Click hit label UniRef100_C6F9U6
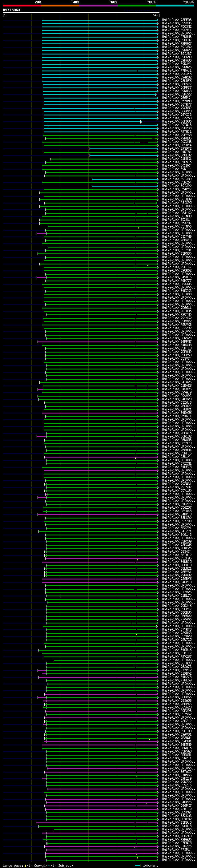The height and width of the screenshot is (868, 197). point(177,122)
